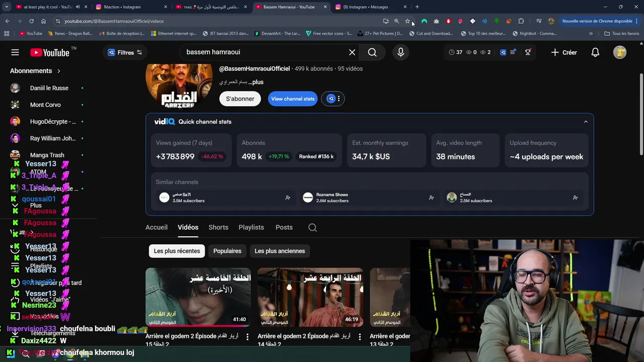The width and height of the screenshot is (644, 362).
Task: Switch to the Shorts tab
Action: click(x=218, y=227)
